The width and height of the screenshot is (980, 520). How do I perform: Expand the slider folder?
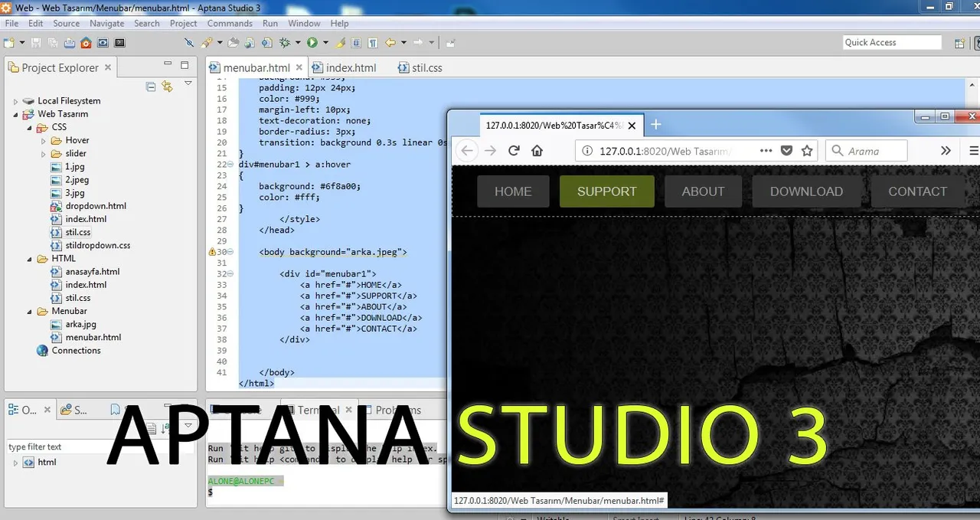click(44, 154)
